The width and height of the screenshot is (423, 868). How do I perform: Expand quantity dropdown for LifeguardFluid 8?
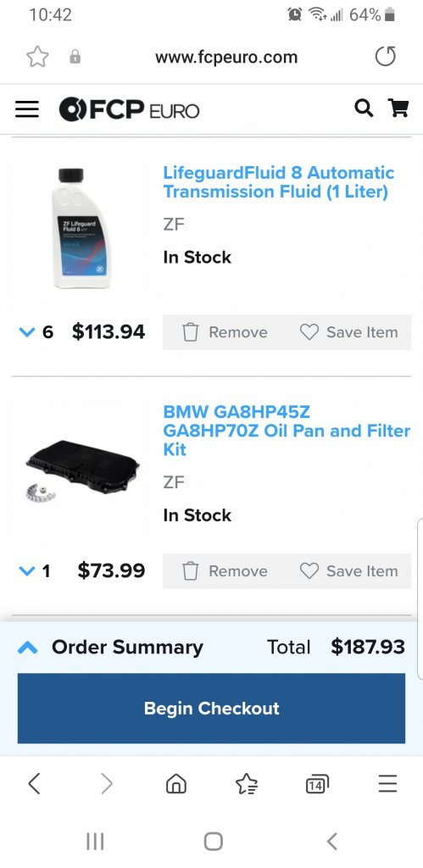(x=36, y=332)
